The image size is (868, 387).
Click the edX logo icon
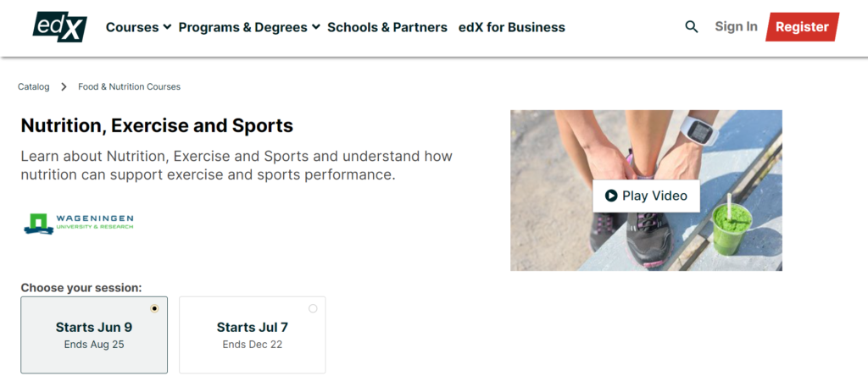[59, 26]
